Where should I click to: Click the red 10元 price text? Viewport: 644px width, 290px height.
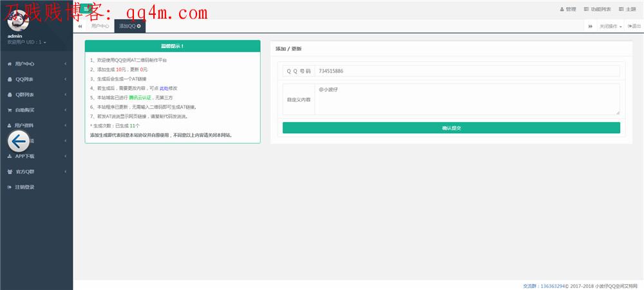coord(121,69)
